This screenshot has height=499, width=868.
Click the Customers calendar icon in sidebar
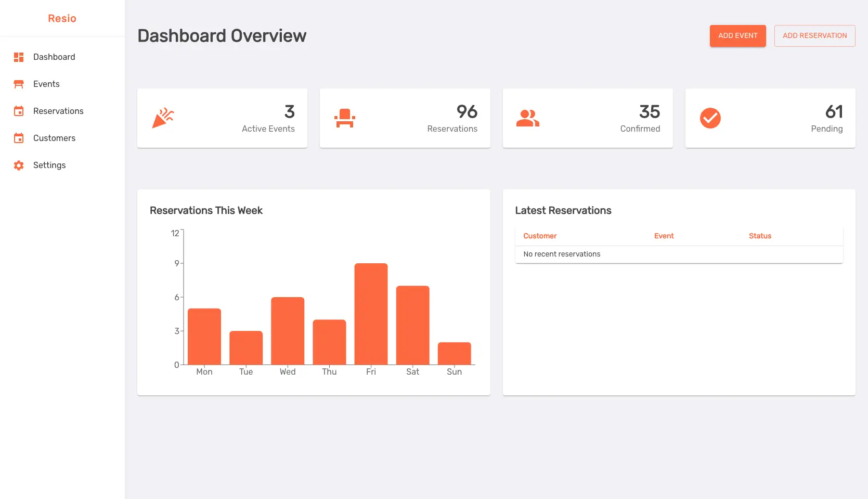click(x=19, y=138)
